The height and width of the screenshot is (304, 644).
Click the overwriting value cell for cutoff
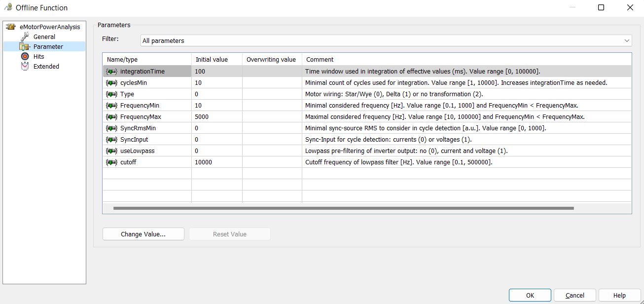tap(272, 162)
